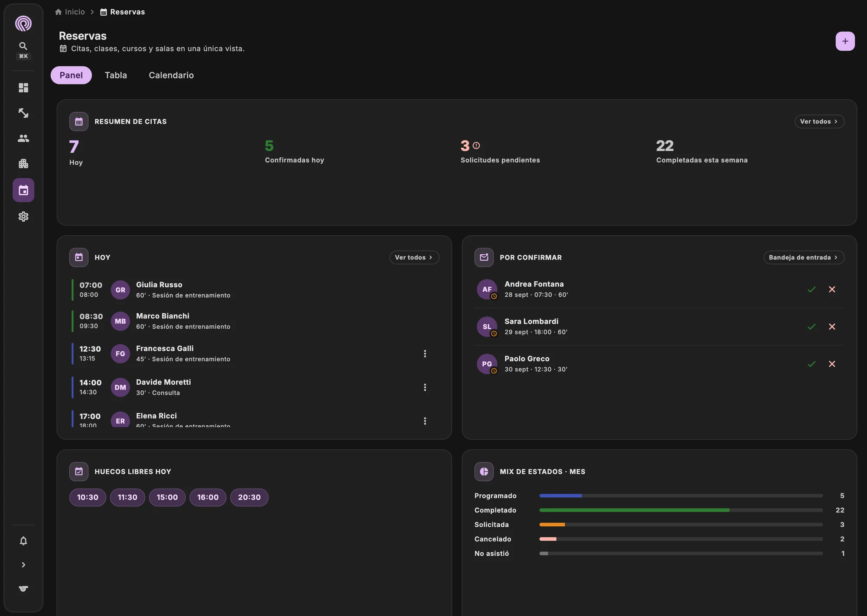Open the building facilities icon in sidebar
Screen dimensions: 867x616
(x=23, y=164)
